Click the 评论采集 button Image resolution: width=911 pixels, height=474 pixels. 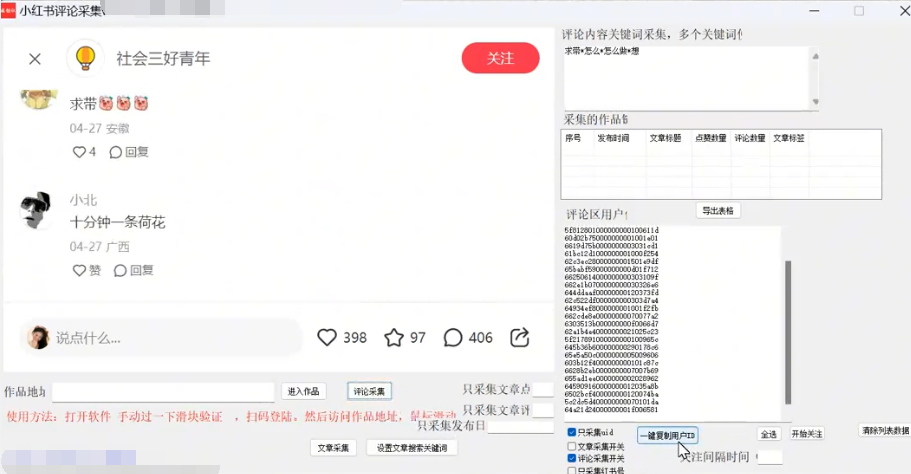370,392
